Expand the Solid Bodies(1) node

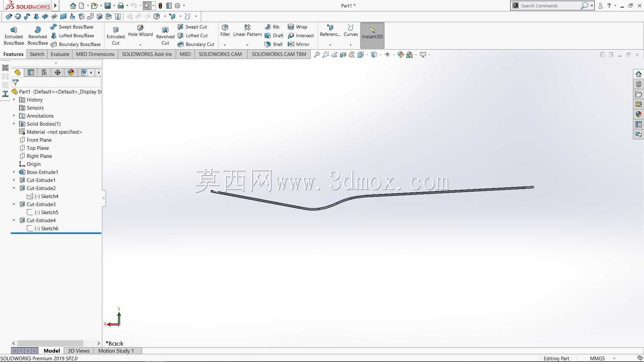14,124
